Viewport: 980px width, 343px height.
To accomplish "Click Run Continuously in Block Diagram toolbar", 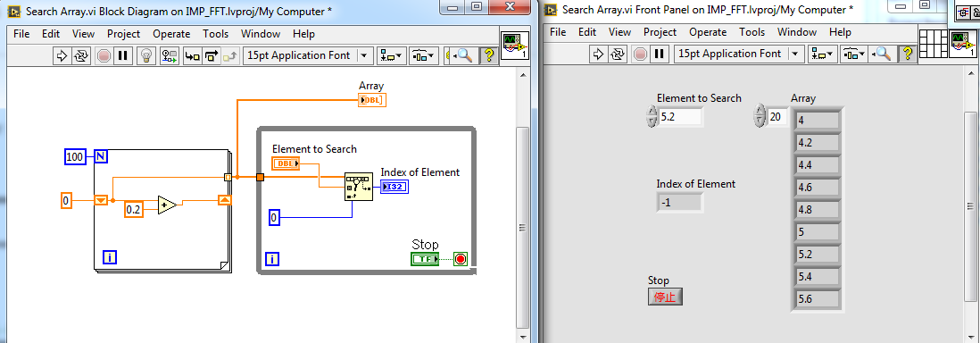I will tap(81, 55).
